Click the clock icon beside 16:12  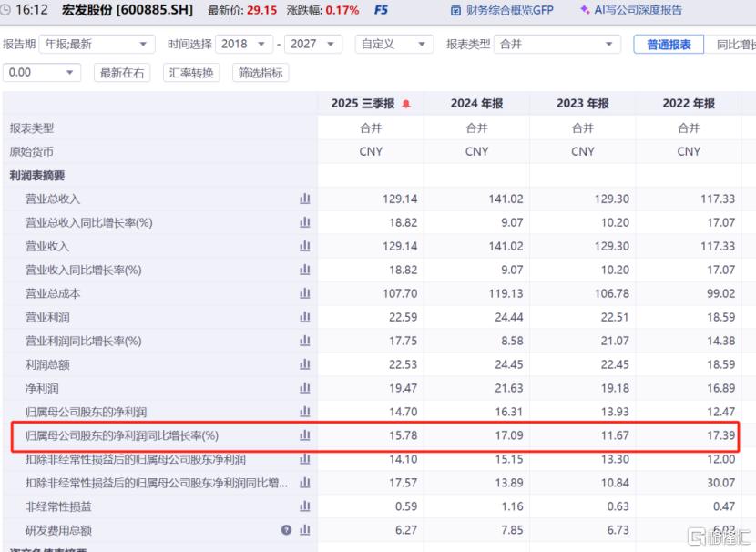[x=5, y=10]
